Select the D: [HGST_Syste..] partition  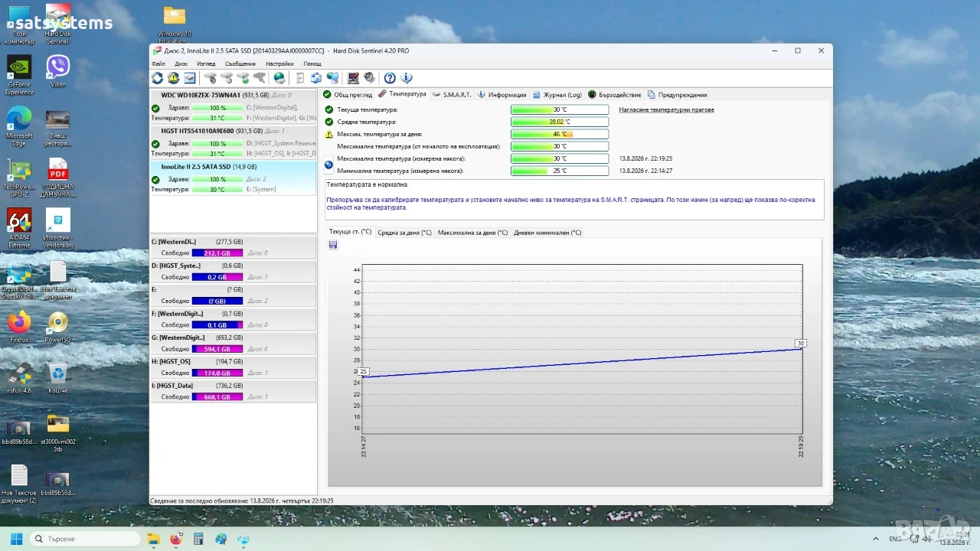[234, 272]
